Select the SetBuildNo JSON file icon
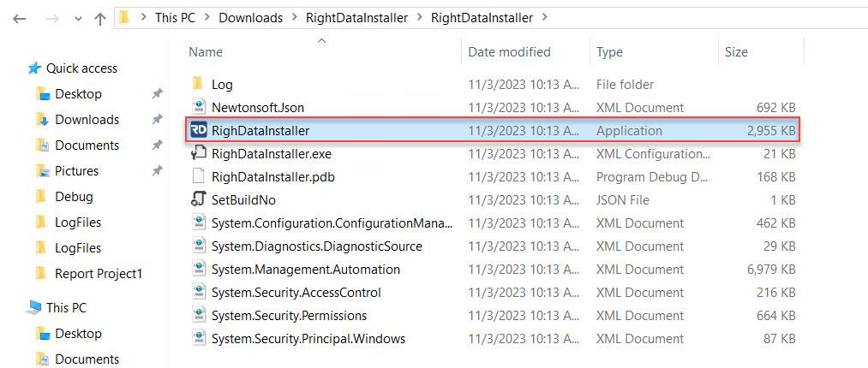 point(198,199)
